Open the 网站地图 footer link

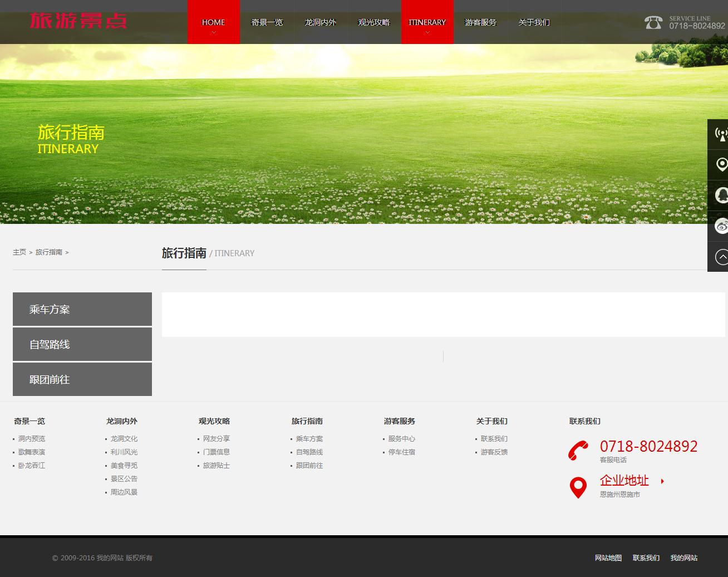click(608, 558)
